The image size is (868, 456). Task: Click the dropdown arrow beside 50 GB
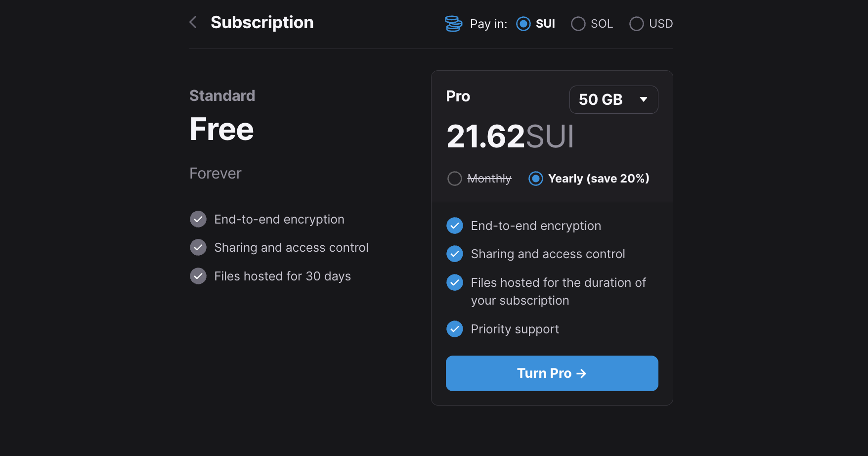(x=644, y=99)
